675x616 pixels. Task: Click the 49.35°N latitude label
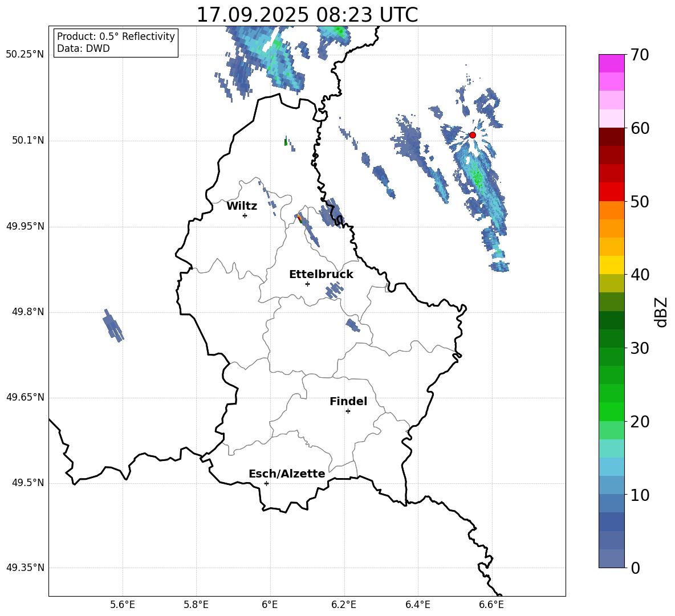pos(25,568)
